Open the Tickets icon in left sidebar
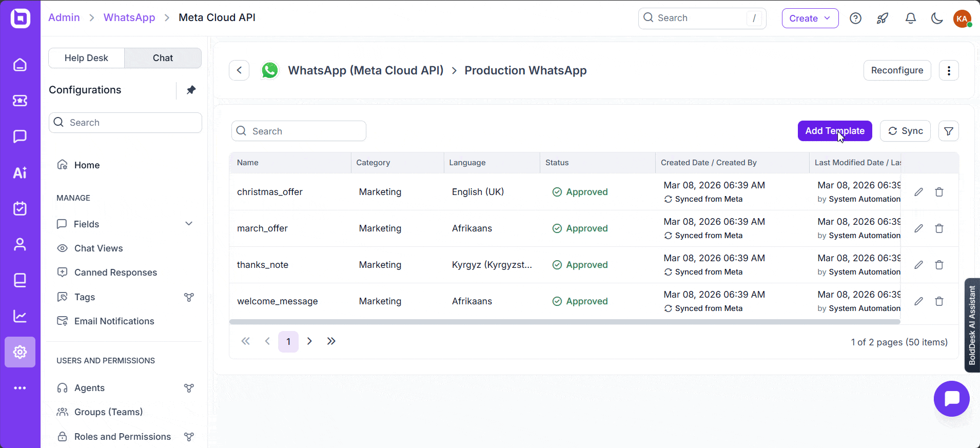The image size is (980, 448). pos(20,101)
